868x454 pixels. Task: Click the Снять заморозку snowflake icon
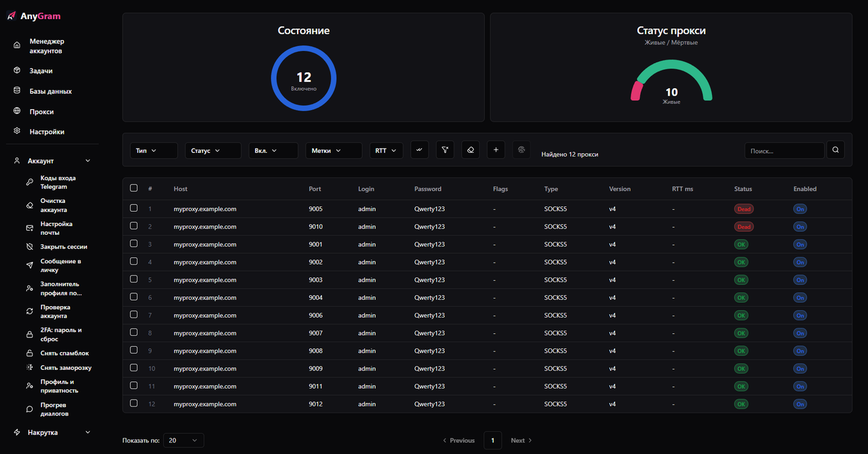(x=29, y=367)
